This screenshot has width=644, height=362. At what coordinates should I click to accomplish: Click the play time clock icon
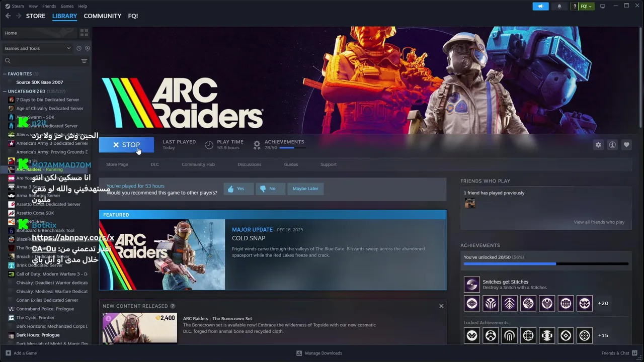click(x=209, y=145)
